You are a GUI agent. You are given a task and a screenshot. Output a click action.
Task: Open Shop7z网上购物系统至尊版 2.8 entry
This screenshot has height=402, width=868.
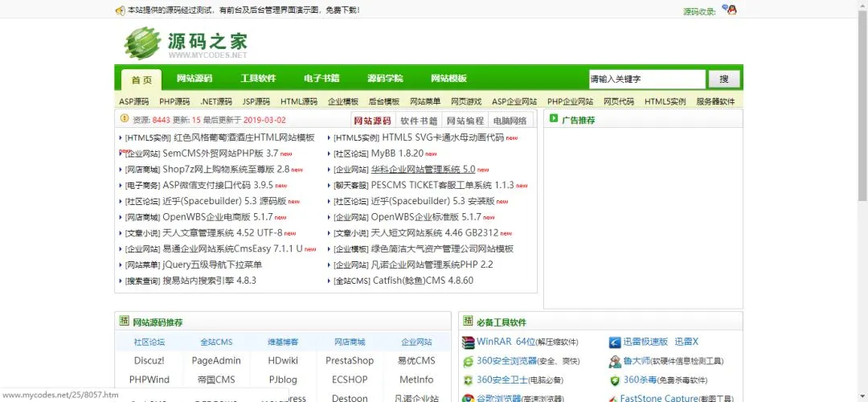(226, 170)
